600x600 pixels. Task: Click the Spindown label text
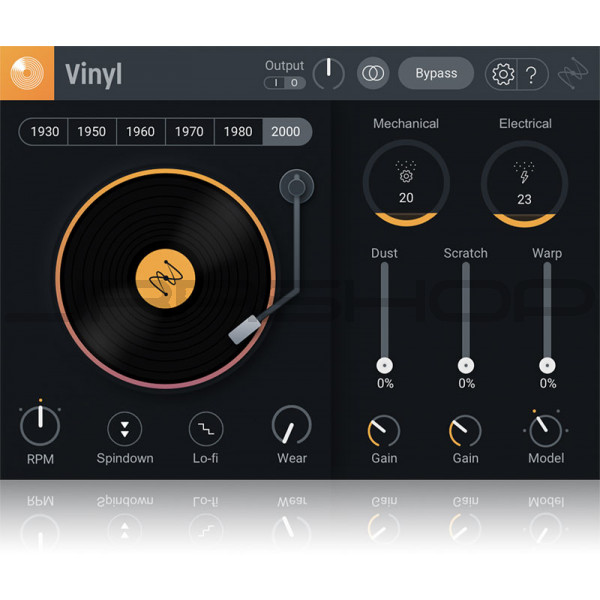click(125, 458)
